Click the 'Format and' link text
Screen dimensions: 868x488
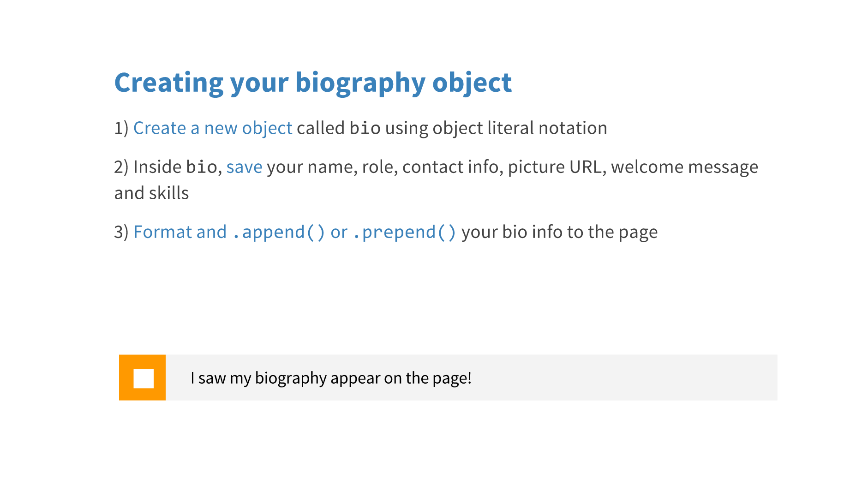(x=180, y=232)
